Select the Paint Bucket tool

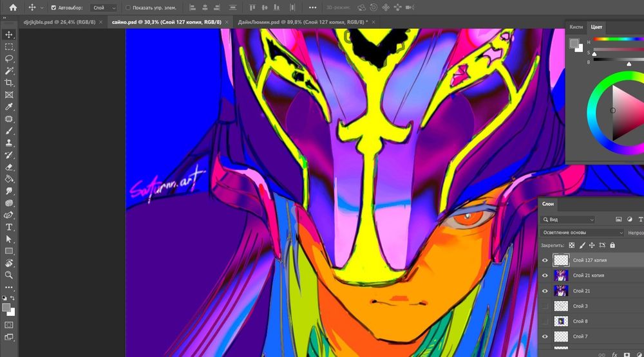point(9,179)
